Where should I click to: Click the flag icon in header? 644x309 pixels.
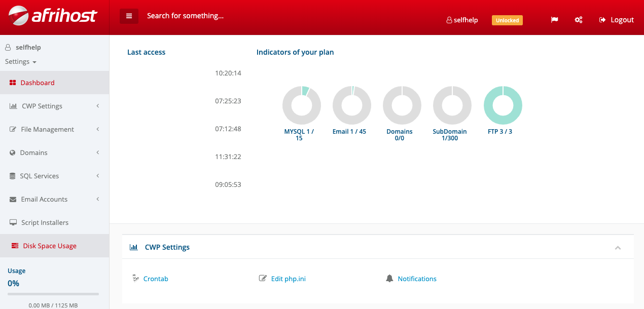554,20
